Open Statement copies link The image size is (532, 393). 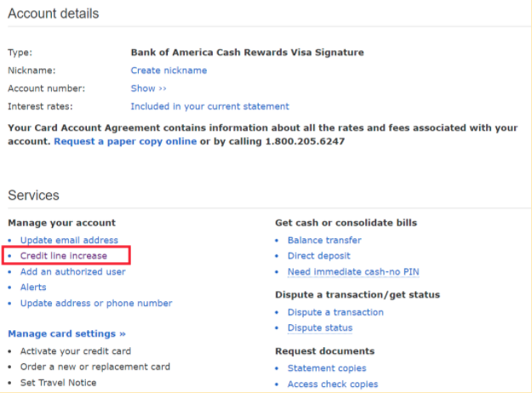(x=327, y=368)
